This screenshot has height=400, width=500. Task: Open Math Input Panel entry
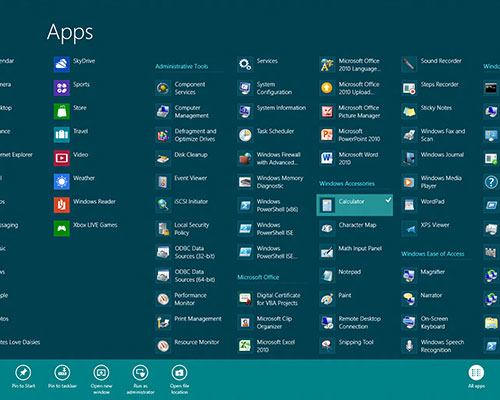351,252
